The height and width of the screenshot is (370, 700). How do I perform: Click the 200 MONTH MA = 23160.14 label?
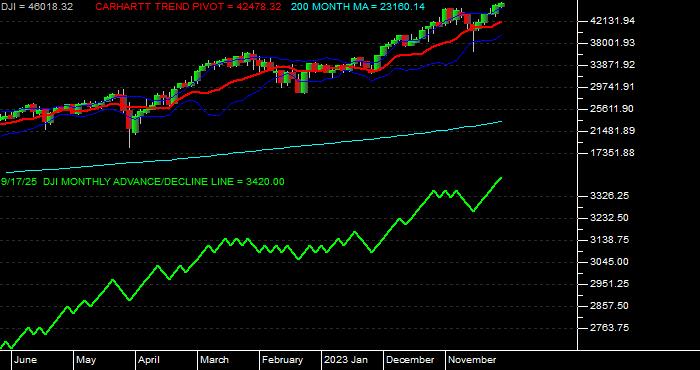(358, 7)
